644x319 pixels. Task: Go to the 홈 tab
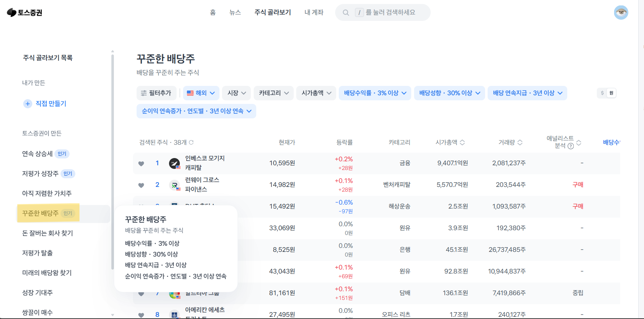pos(213,13)
